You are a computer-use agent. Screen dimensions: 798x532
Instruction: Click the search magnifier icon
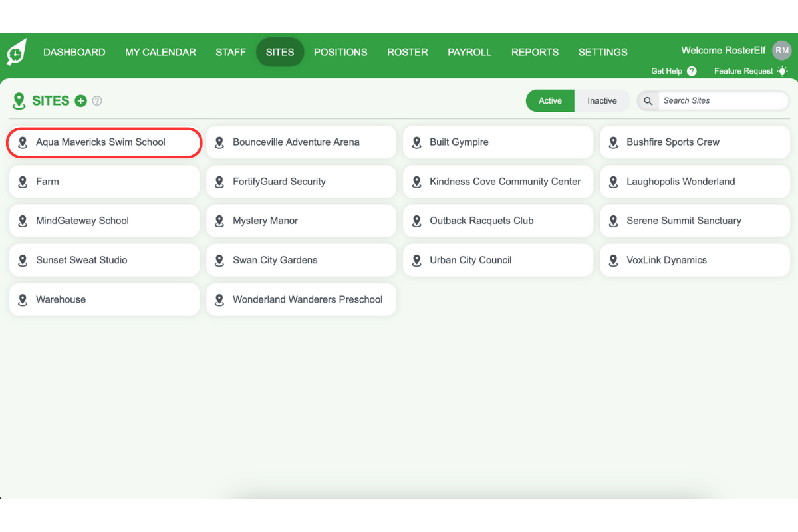click(648, 100)
